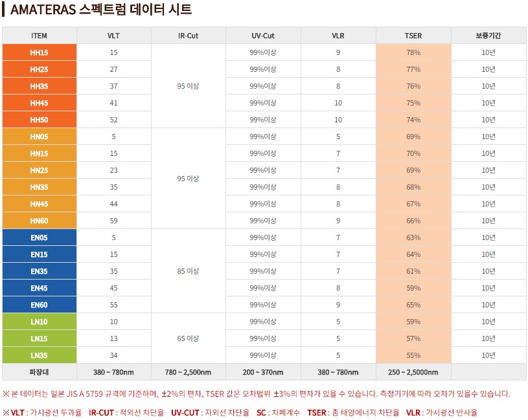Click the 76% TSER value
This screenshot has width=528, height=420.
413,86
